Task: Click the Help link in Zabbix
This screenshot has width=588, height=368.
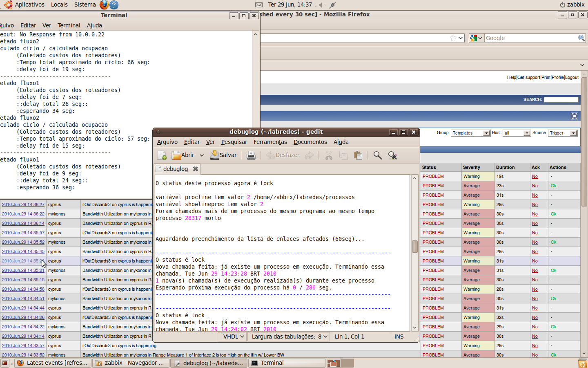Action: [x=512, y=77]
